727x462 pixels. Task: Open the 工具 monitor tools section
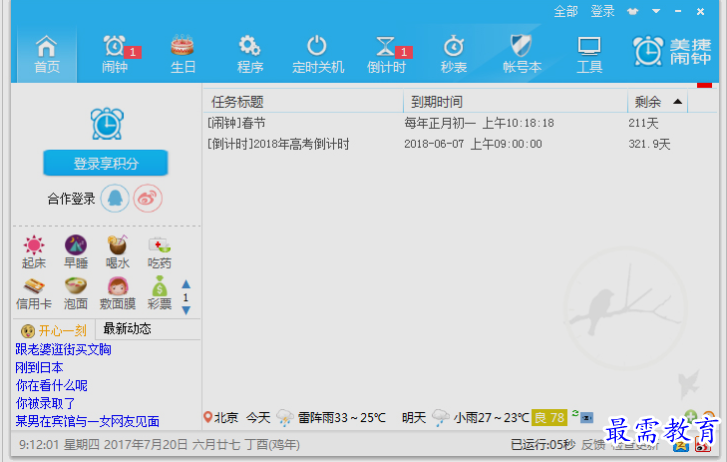click(589, 55)
